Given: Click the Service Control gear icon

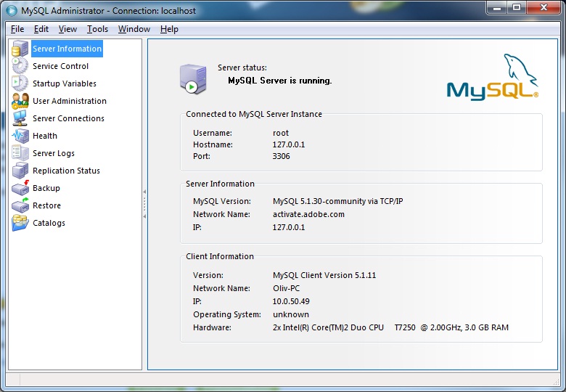Looking at the screenshot, I should click(20, 66).
